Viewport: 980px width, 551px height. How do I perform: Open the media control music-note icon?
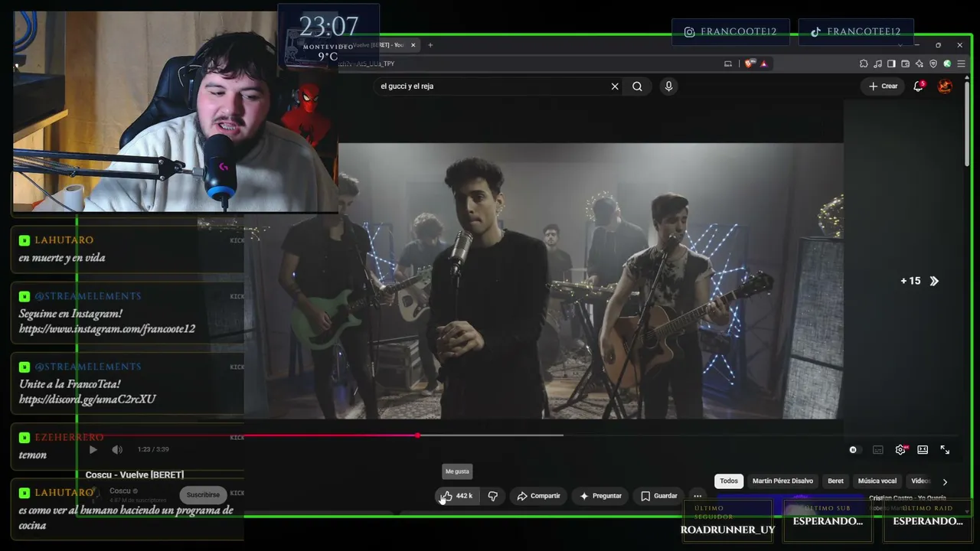tap(877, 64)
